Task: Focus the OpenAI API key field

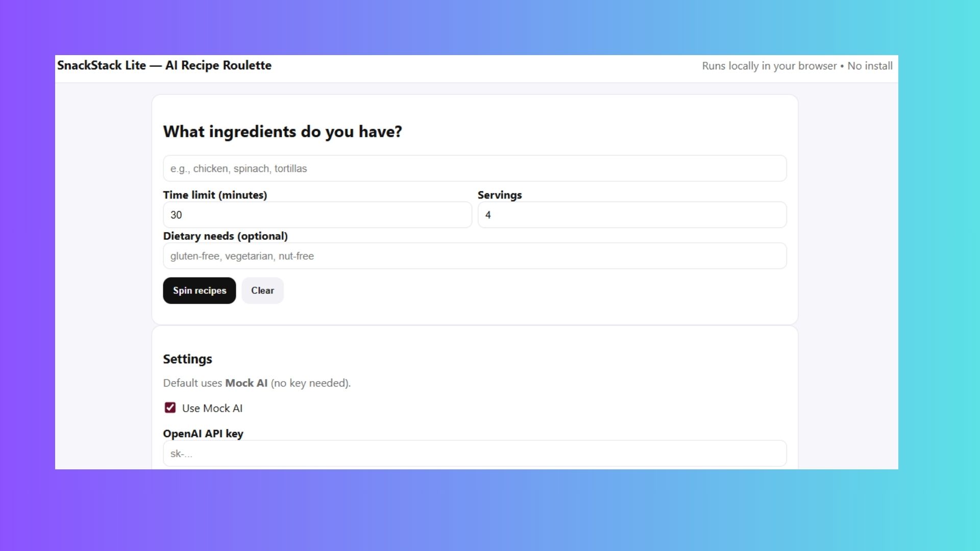Action: click(474, 454)
